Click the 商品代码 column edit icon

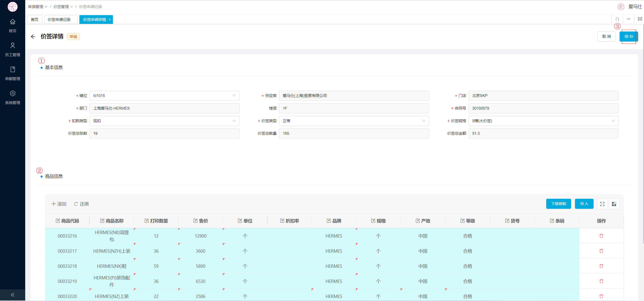[x=58, y=221]
